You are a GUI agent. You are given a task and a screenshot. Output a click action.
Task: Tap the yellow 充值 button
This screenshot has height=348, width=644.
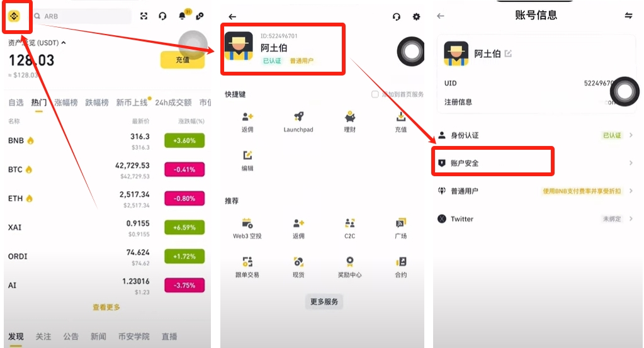(183, 60)
